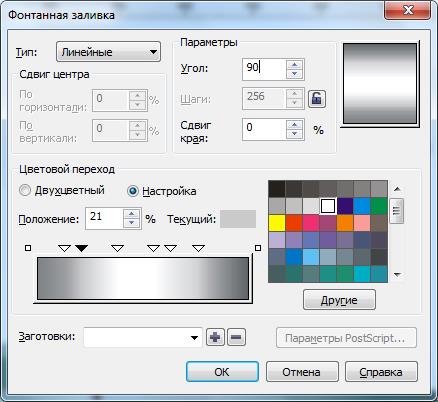
Task: Decrease Сдвиг края value with down arrow
Action: click(x=294, y=134)
